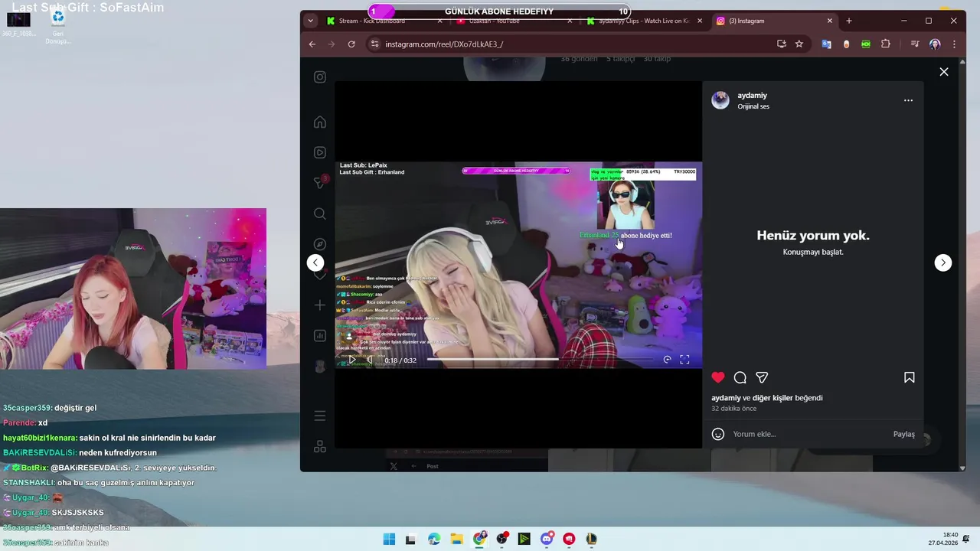This screenshot has width=980, height=551.
Task: Close the Uzaktan - YouTube tab
Action: pyautogui.click(x=570, y=21)
